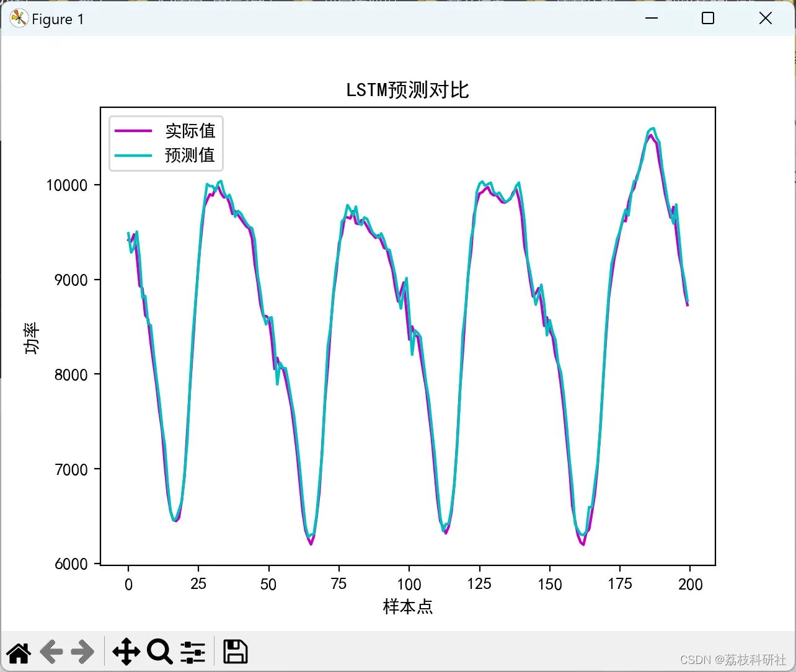Click the x-axis tick 25

coord(198,585)
